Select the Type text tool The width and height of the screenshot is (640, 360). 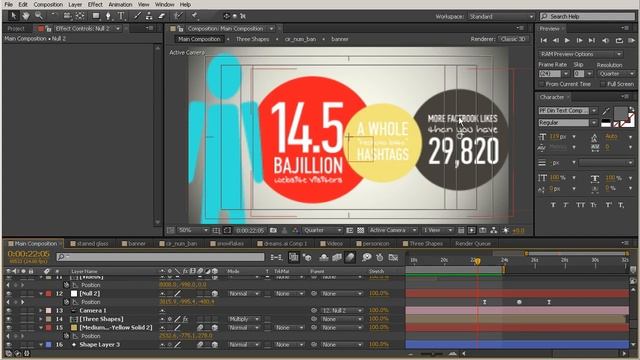(121, 16)
